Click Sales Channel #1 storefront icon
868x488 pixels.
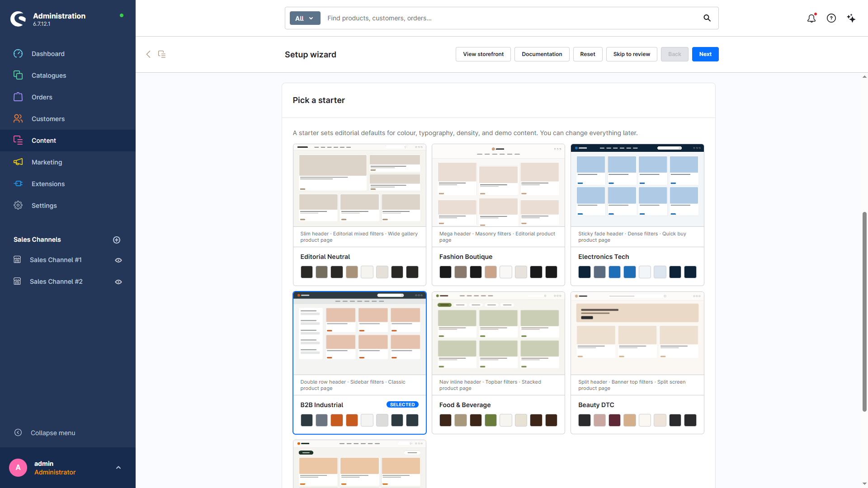point(17,260)
